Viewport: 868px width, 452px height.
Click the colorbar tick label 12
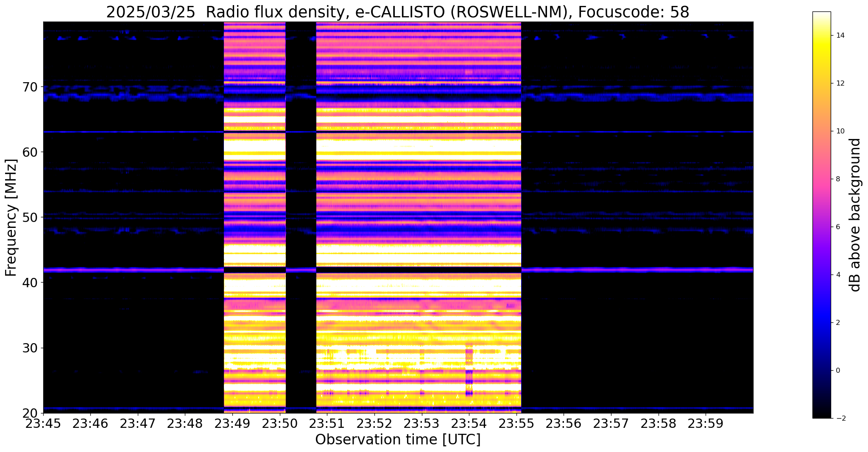point(840,83)
